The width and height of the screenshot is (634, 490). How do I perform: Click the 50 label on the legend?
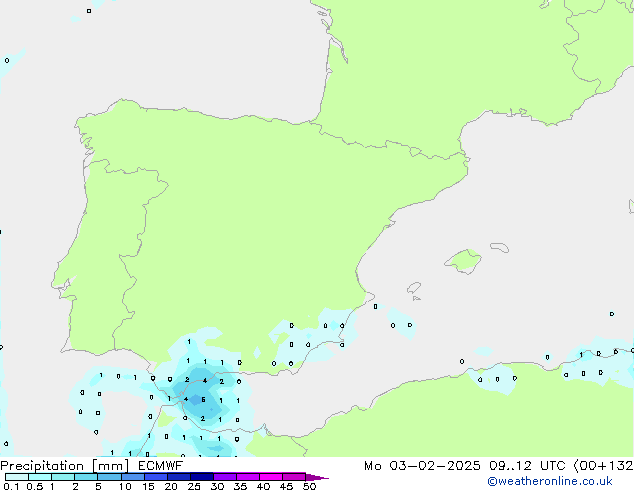(x=310, y=487)
